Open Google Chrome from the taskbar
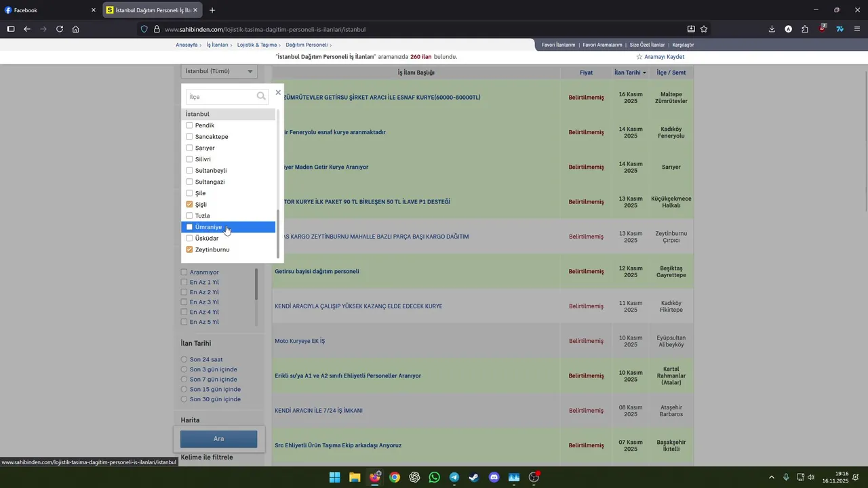Image resolution: width=868 pixels, height=488 pixels. [395, 477]
